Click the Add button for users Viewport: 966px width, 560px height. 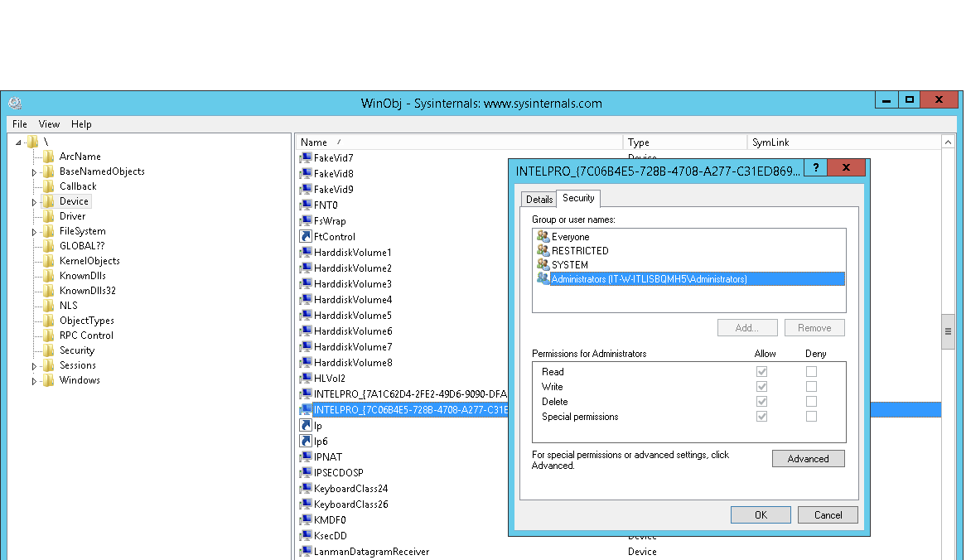[x=746, y=327]
